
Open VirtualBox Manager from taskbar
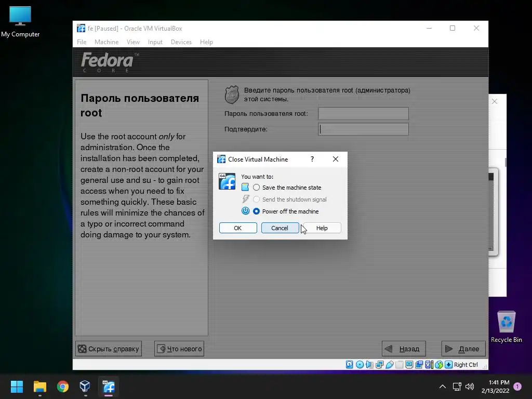(85, 387)
